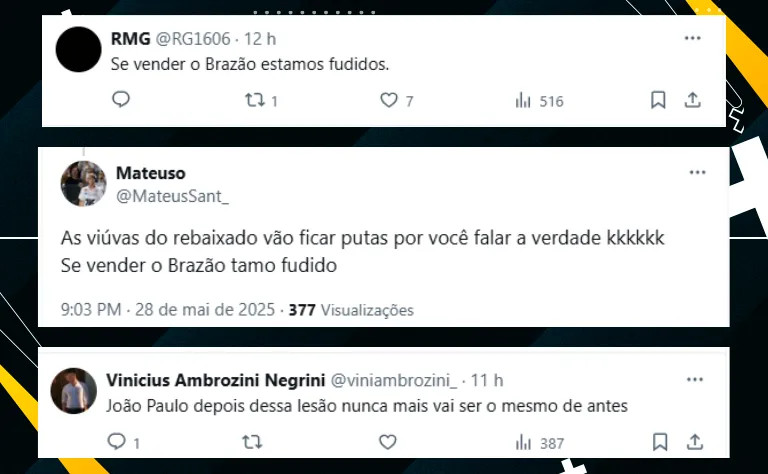This screenshot has height=474, width=768.
Task: Reply to RMG's tweet about Brazão
Action: [x=121, y=99]
